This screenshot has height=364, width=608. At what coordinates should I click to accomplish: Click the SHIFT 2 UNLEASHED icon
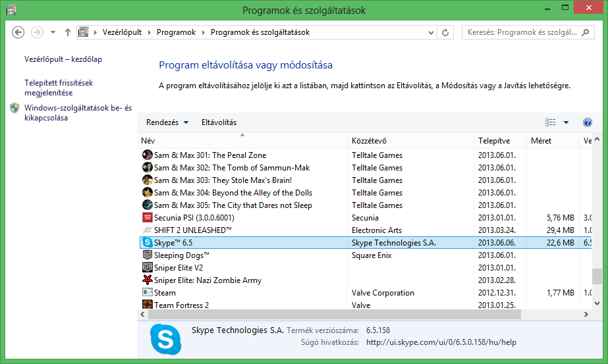147,230
